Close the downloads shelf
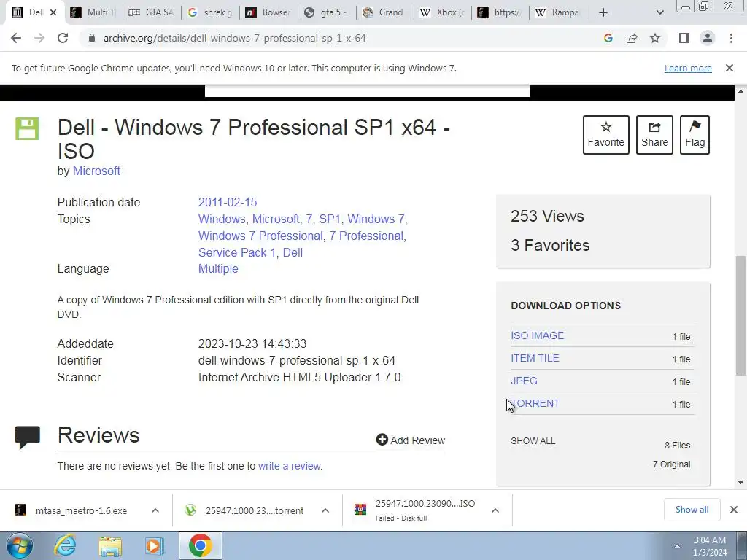This screenshot has height=560, width=747. pyautogui.click(x=734, y=510)
